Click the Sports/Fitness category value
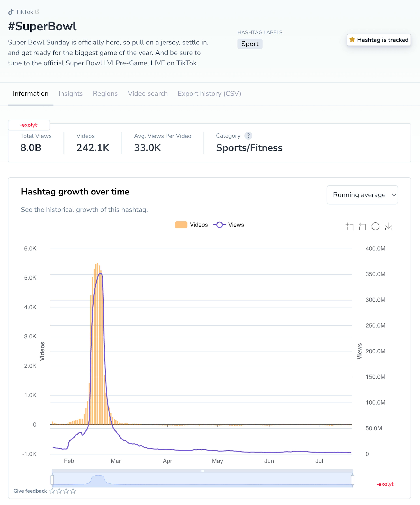Screen dimensions: 420x505 click(249, 148)
